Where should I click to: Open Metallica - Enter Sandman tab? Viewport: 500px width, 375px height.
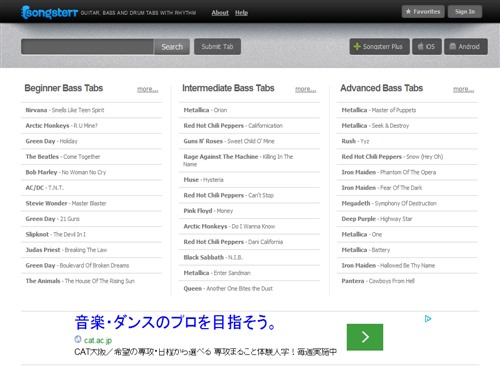[x=217, y=273]
